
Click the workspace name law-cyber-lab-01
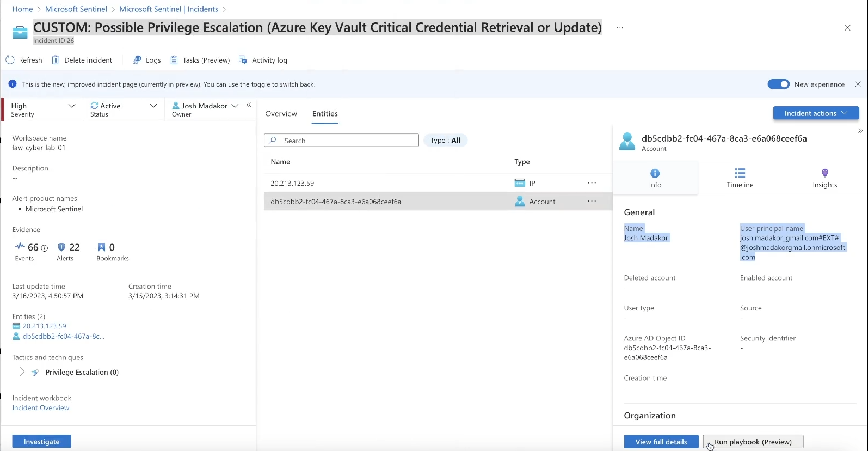(x=39, y=148)
